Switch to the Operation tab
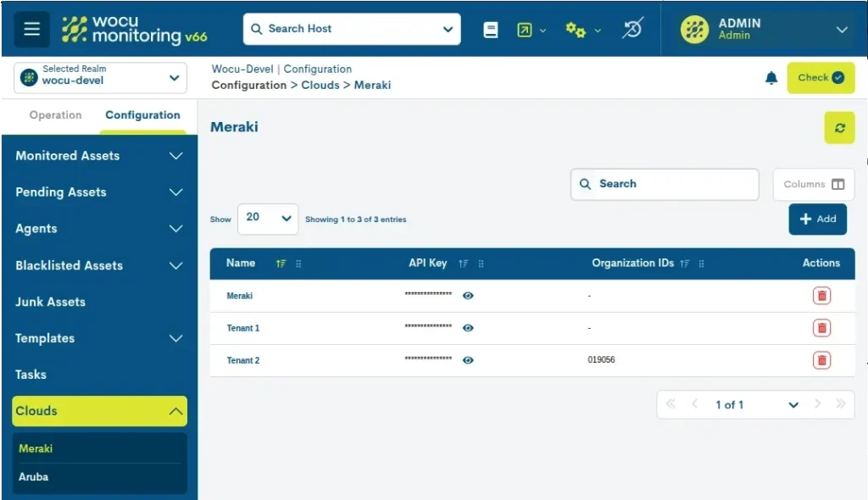Screen dimensions: 868x500 point(55,115)
